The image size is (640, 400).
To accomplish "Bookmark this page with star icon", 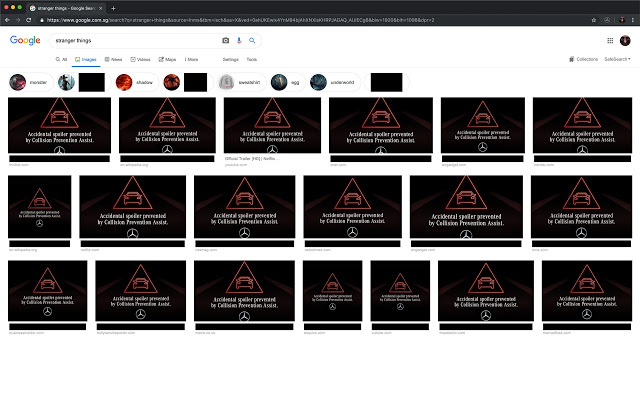I will pos(594,19).
